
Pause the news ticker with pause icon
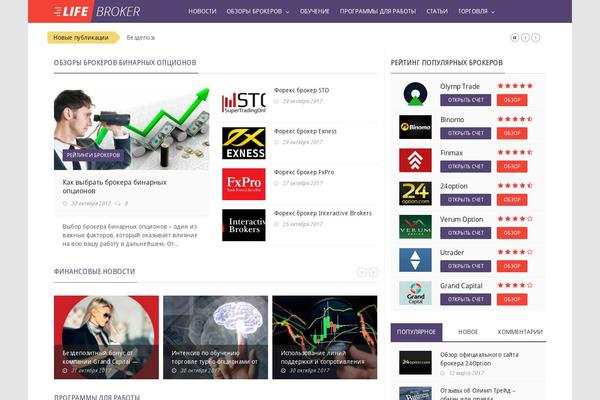pyautogui.click(x=515, y=38)
